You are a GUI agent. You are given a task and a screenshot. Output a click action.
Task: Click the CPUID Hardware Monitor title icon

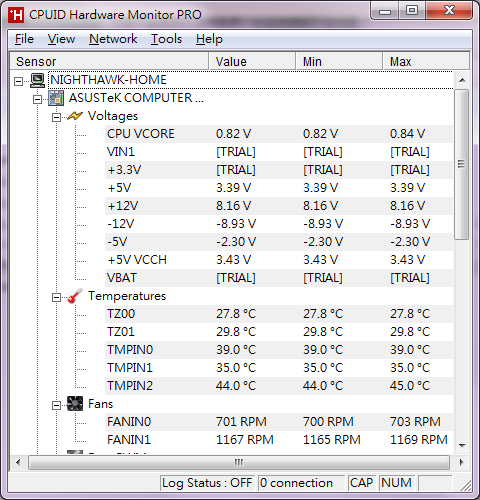pos(16,15)
